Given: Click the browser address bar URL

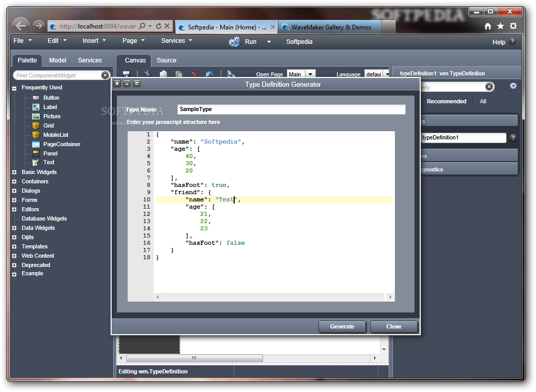Looking at the screenshot, I should point(98,26).
